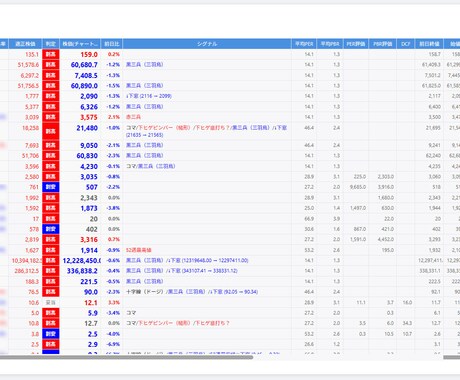
Task: Select the blue 割安 badge in the 2.5 row
Action: tap(51, 334)
